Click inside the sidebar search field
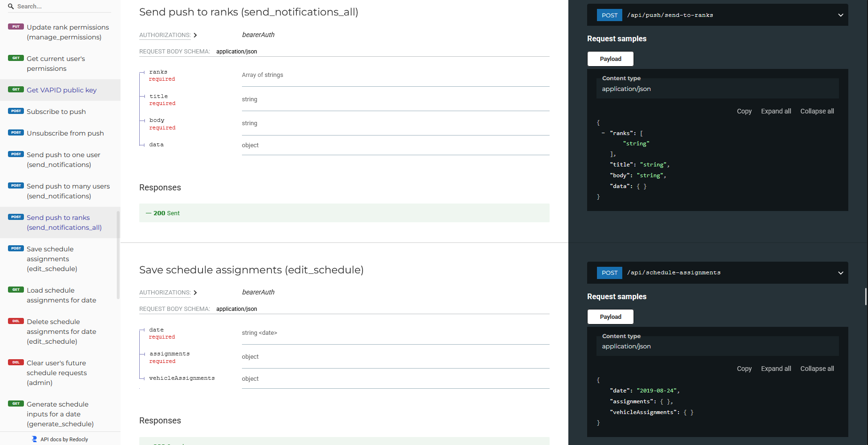Image resolution: width=868 pixels, height=445 pixels. (56, 6)
